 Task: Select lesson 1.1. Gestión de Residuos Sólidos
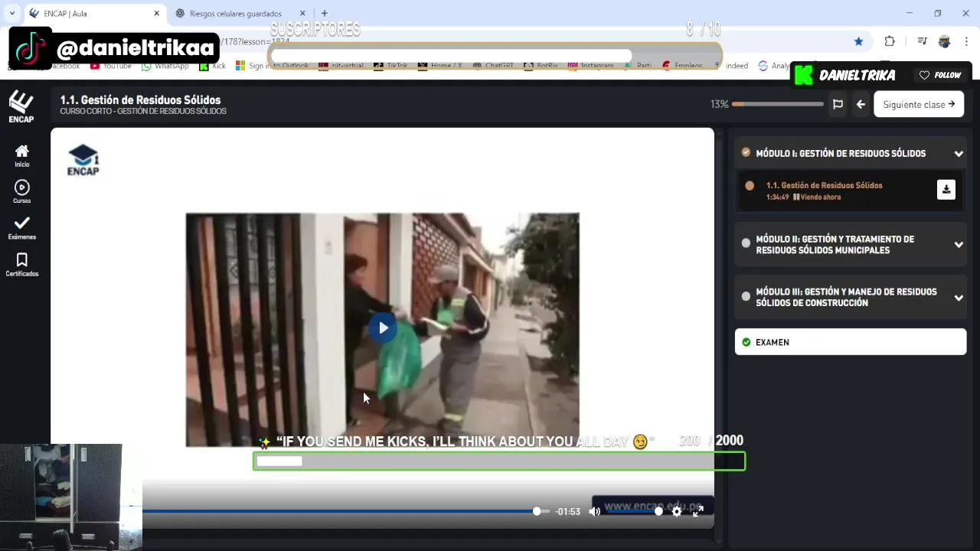(x=824, y=185)
